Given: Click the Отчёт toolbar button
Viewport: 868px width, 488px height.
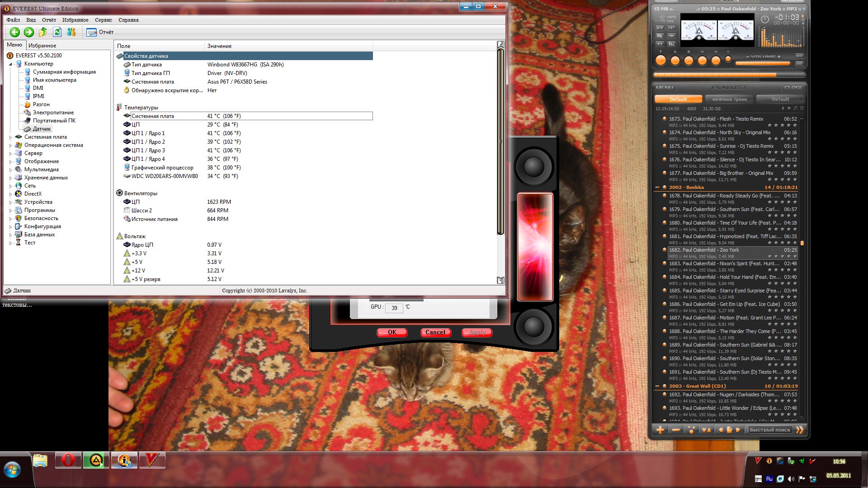Looking at the screenshot, I should click(x=100, y=32).
